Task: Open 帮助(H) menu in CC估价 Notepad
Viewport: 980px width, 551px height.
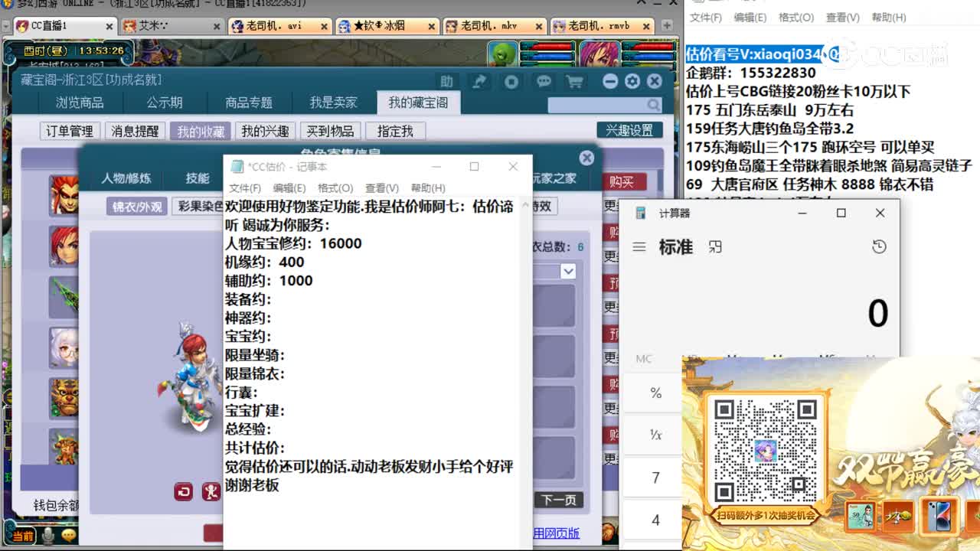Action: [x=428, y=187]
